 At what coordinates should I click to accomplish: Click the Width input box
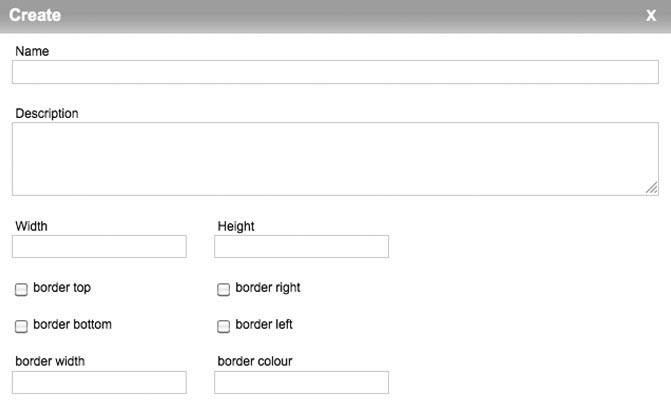pyautogui.click(x=99, y=246)
